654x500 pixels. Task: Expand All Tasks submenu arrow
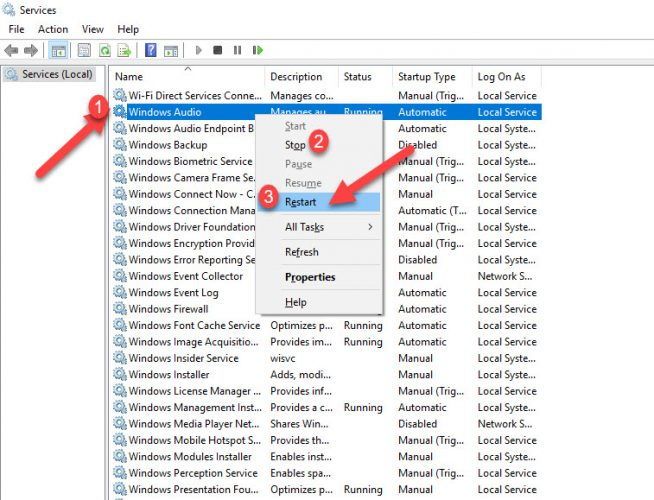click(x=370, y=227)
